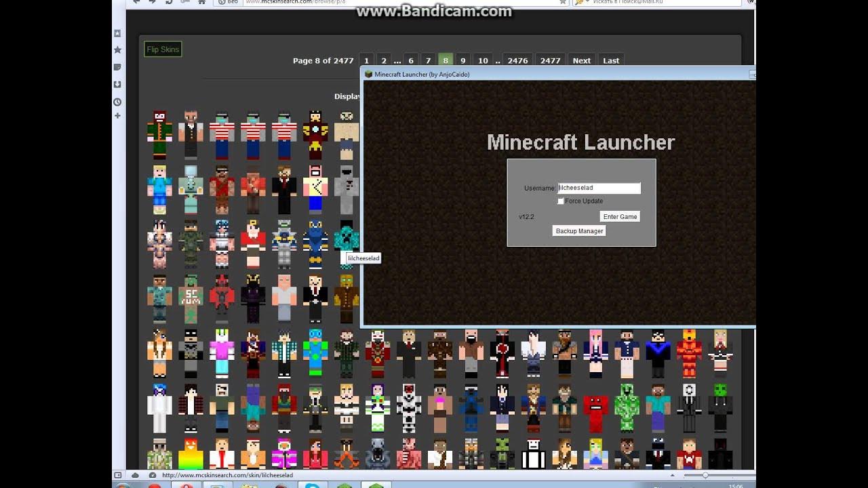Go to page 6 of skins
The image size is (868, 488).
tap(411, 60)
